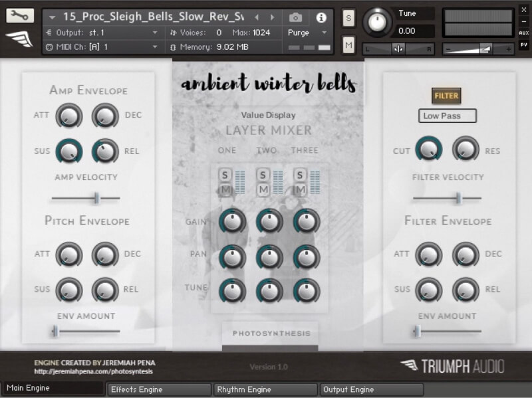Adjust Pitch Envelope DEC knob
Viewport: 532px width, 398px height.
click(105, 254)
